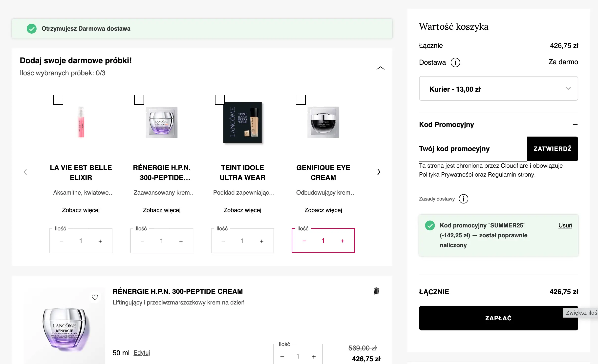
Task: Click the ZATWIERDŹ promo code button
Action: coord(553,149)
